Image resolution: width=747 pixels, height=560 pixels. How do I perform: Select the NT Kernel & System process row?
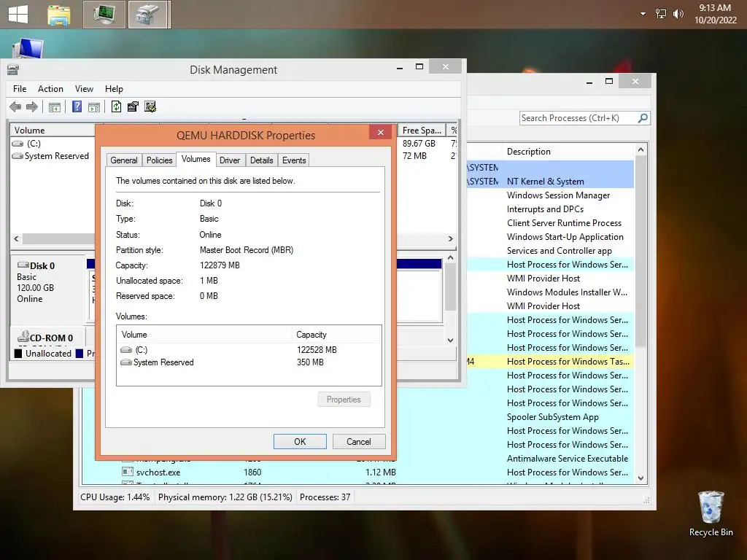click(550, 182)
